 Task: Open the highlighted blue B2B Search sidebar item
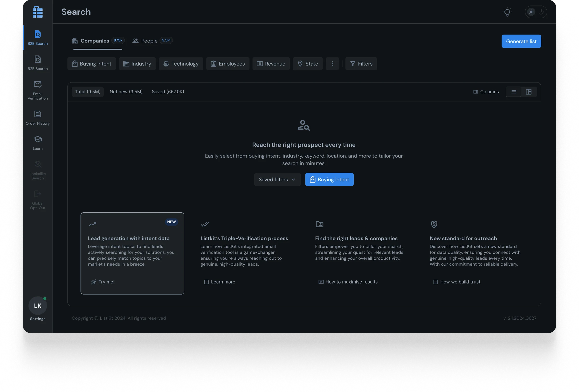(38, 38)
